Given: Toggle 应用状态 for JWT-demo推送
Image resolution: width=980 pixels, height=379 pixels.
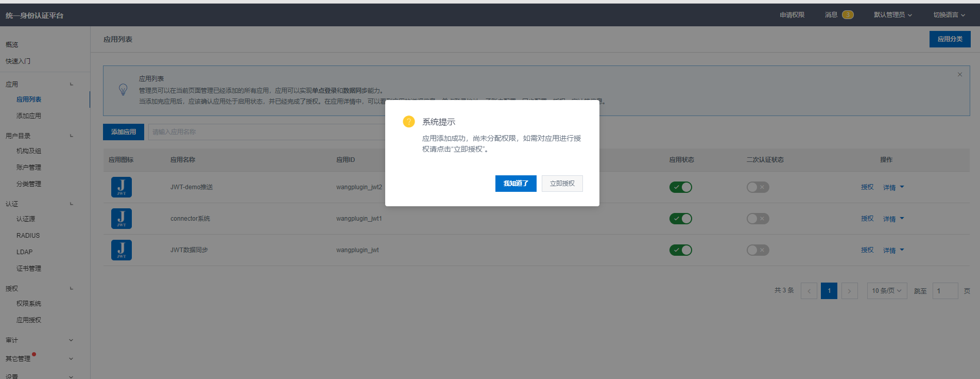Looking at the screenshot, I should [680, 187].
